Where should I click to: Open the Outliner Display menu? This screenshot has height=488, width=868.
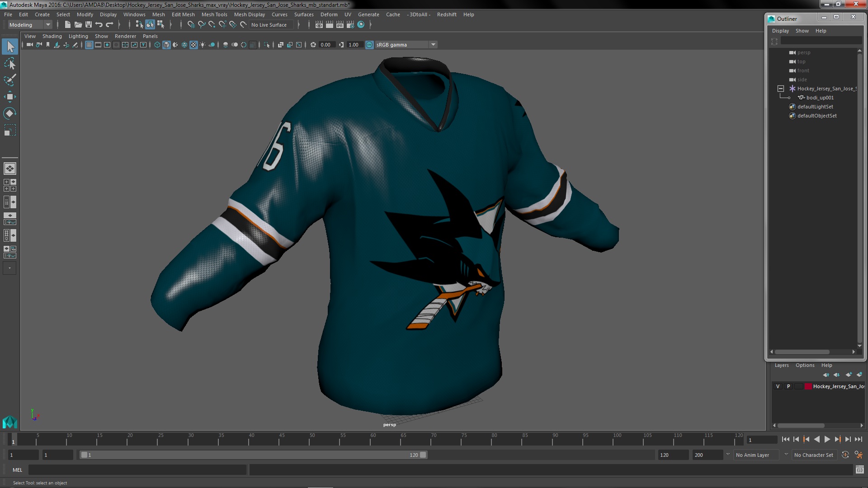[x=780, y=31]
